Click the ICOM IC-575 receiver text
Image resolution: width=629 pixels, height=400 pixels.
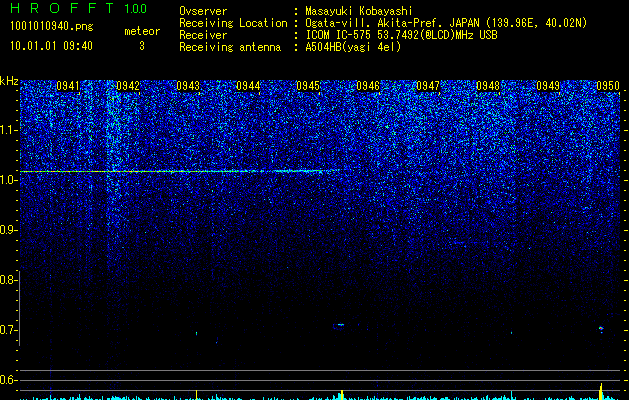point(401,35)
